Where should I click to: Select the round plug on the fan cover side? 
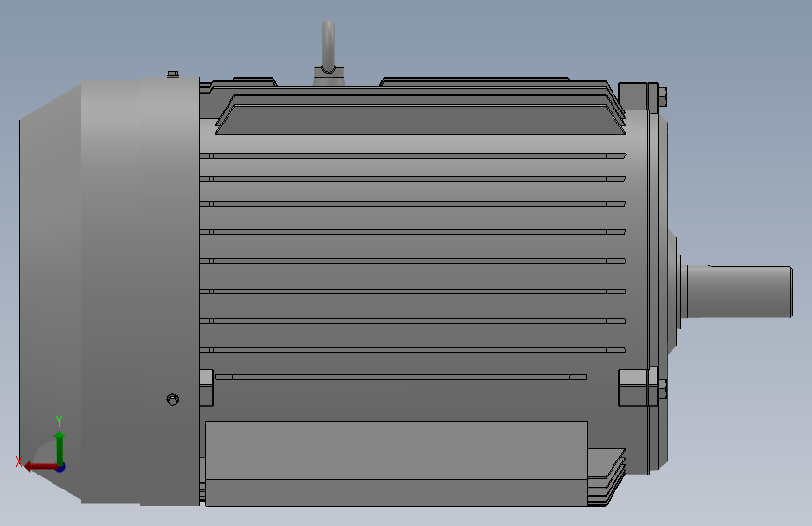coord(173,399)
